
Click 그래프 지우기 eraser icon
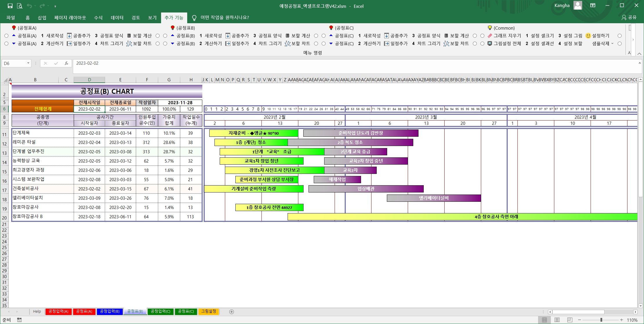(x=490, y=36)
